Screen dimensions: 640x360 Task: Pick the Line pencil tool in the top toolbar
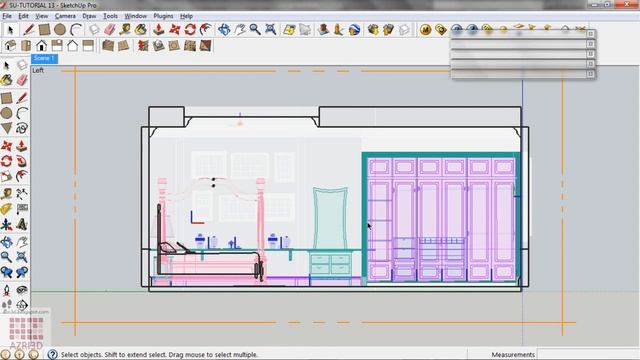tap(29, 30)
